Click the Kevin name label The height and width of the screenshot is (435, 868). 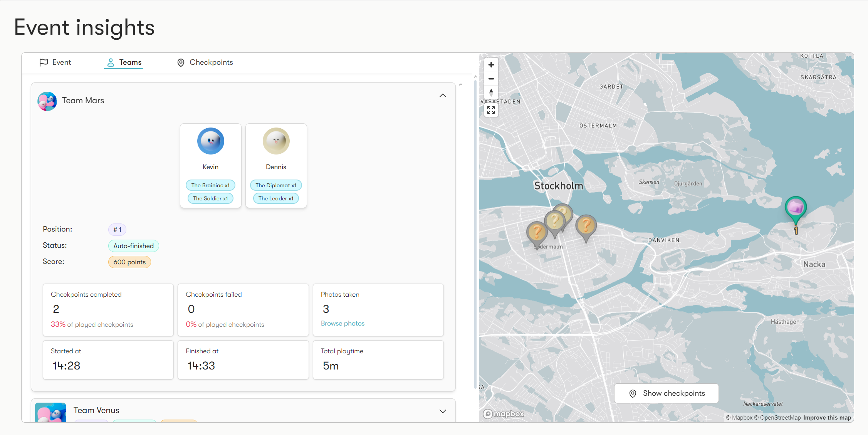[x=211, y=167]
